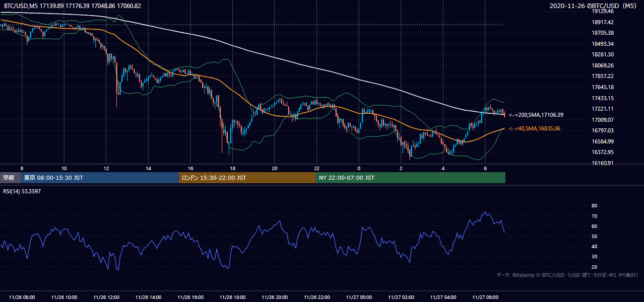The image size is (644, 302).
Task: Click hour tick 2 under the price chart
Action: coord(401,169)
